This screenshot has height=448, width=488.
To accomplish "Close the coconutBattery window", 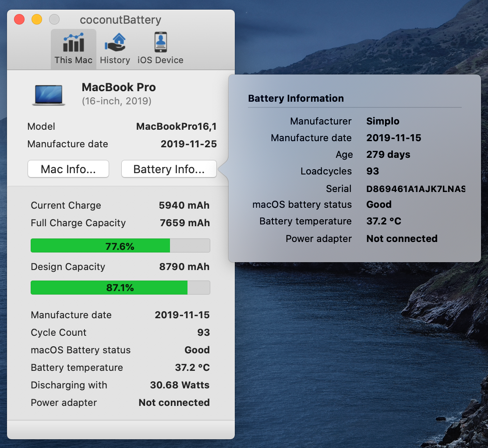I will point(19,19).
